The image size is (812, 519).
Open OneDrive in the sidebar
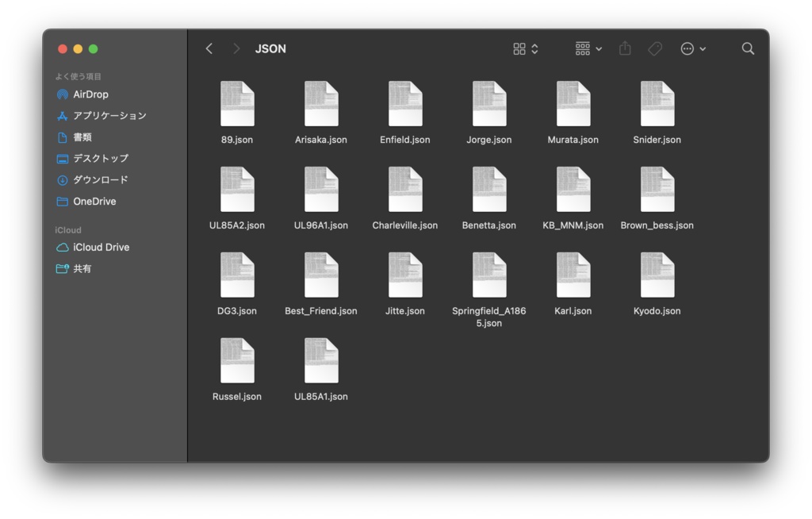coord(86,201)
